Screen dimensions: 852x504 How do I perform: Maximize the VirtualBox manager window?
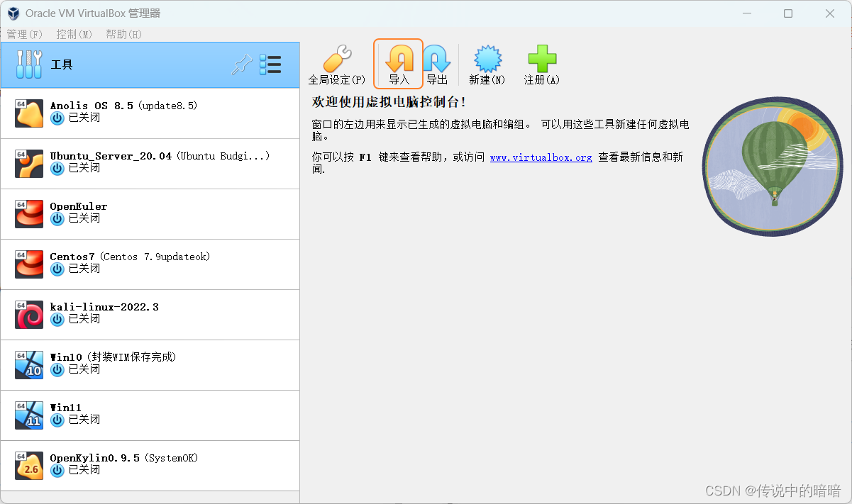coord(788,13)
